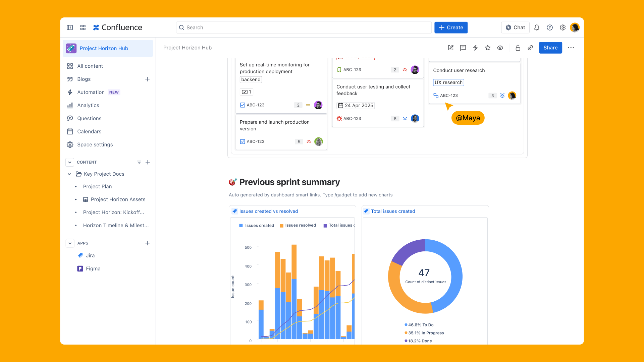The height and width of the screenshot is (362, 644).
Task: Star this page as a favorite
Action: pos(488,48)
